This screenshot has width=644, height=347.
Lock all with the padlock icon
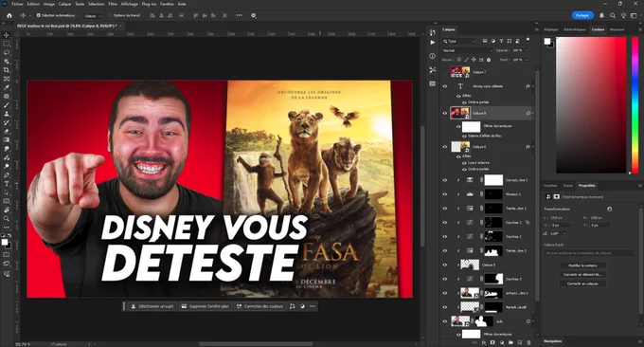pyautogui.click(x=489, y=60)
